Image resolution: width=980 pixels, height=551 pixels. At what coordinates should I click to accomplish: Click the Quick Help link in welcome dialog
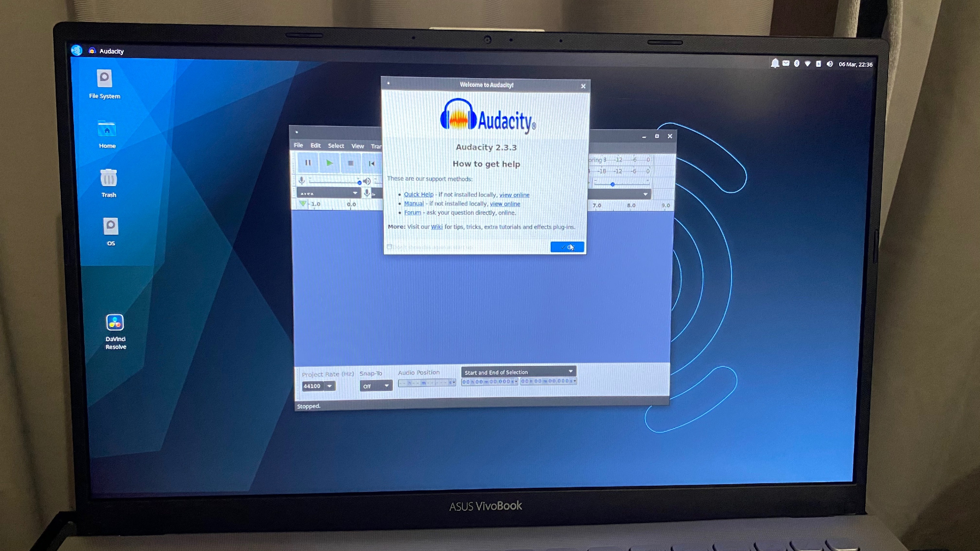419,194
